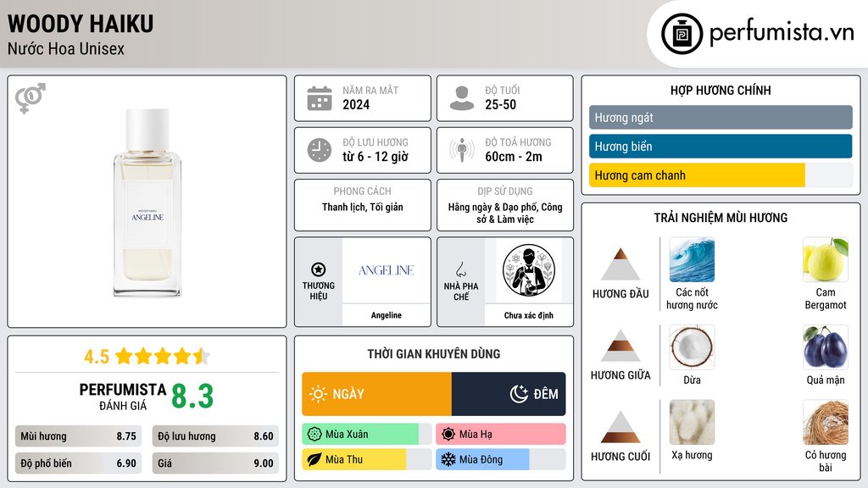Click the perfumista.vn site name text
This screenshot has width=868, height=488.
[x=782, y=33]
